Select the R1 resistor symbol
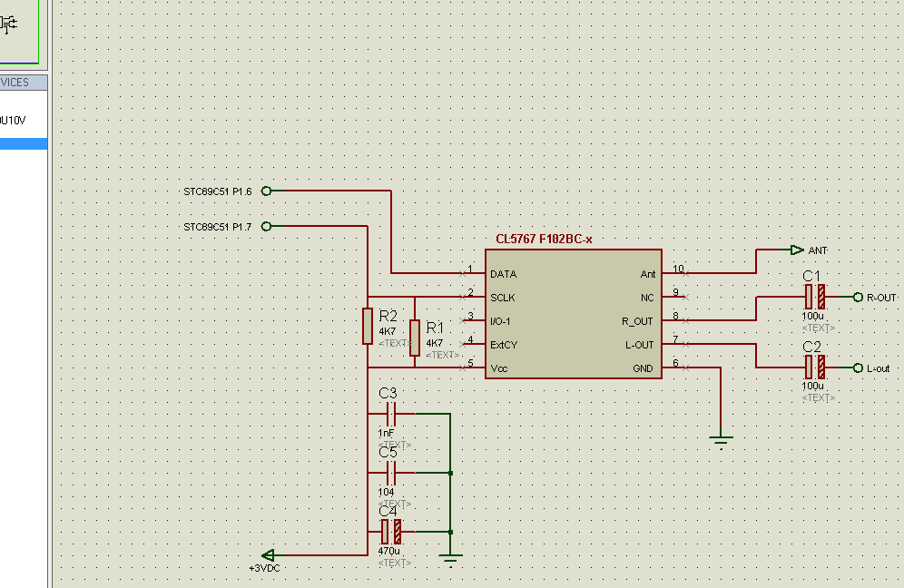Screen dimensions: 904x588 click(x=415, y=338)
